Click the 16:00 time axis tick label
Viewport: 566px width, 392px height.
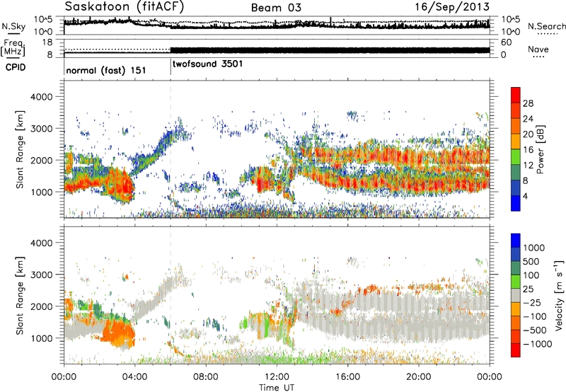tap(347, 377)
